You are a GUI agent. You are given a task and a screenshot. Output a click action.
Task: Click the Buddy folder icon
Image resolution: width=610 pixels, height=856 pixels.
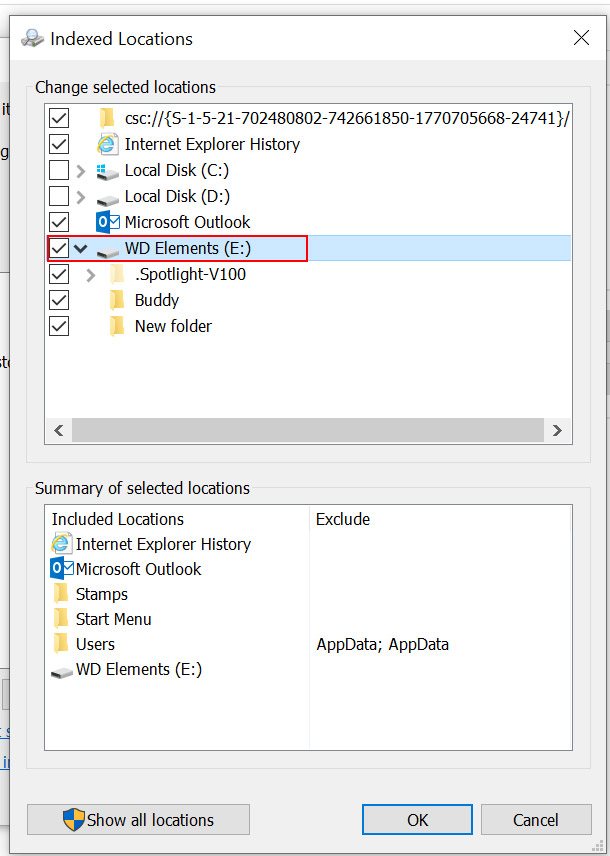pos(117,300)
